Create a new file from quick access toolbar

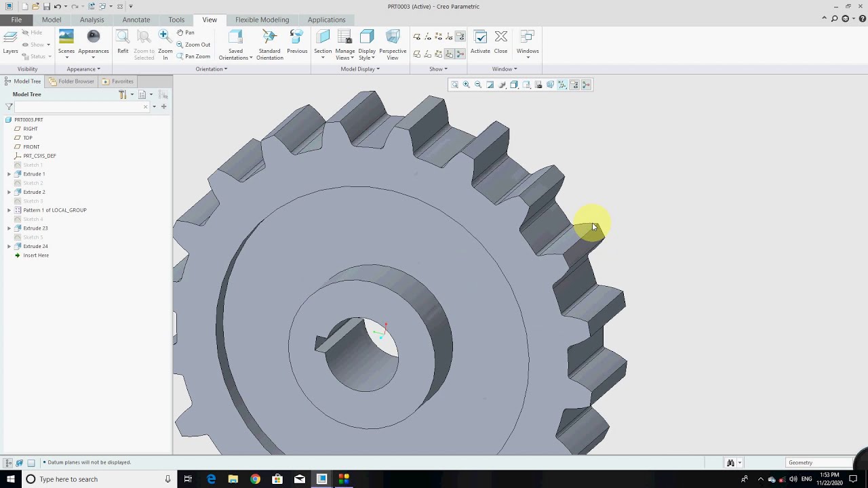pos(25,7)
